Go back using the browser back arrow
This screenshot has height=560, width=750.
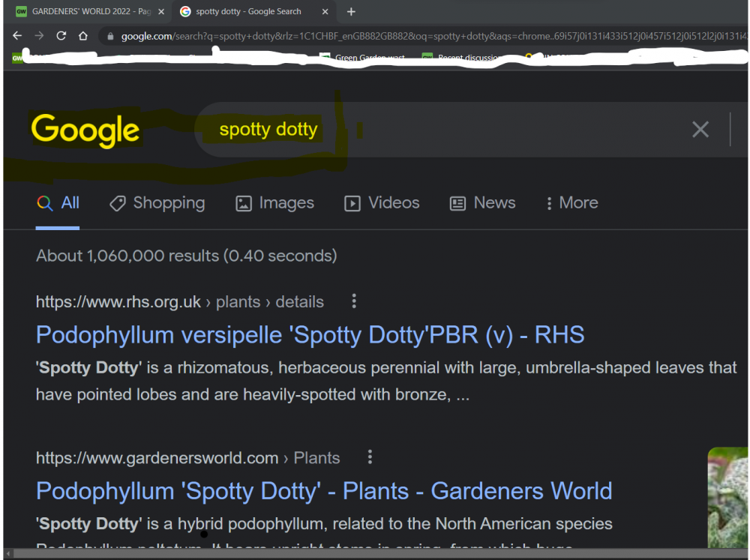17,36
